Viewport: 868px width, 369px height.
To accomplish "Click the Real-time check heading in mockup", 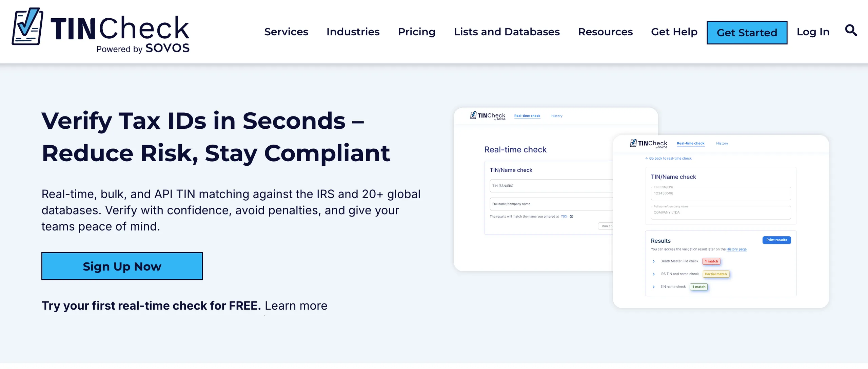I will [x=515, y=150].
